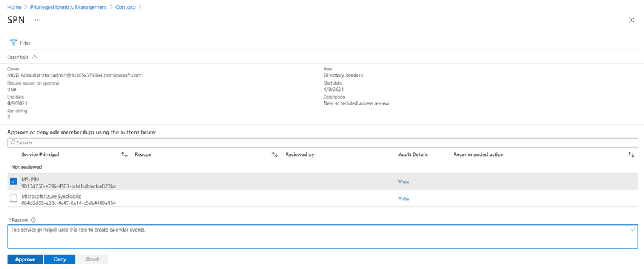This screenshot has height=269, width=644.
Task: Click the Service Principal column header
Action: coord(40,154)
